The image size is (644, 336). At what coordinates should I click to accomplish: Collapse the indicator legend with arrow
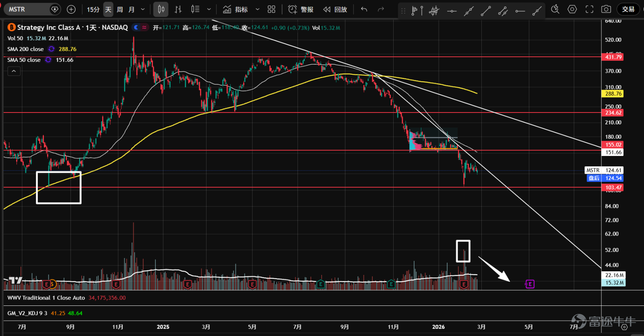pyautogui.click(x=14, y=71)
